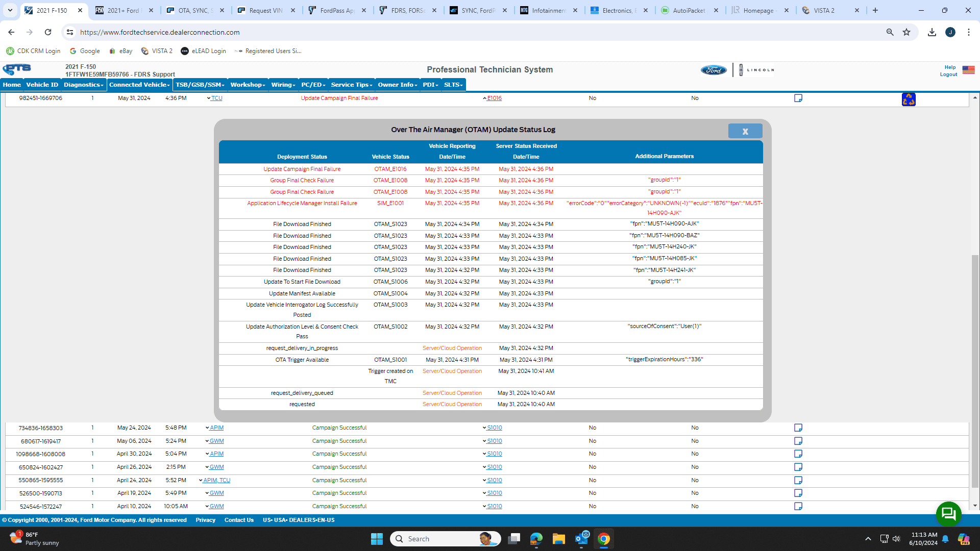Click the Contact Us footer link
The height and width of the screenshot is (551, 980).
(239, 520)
